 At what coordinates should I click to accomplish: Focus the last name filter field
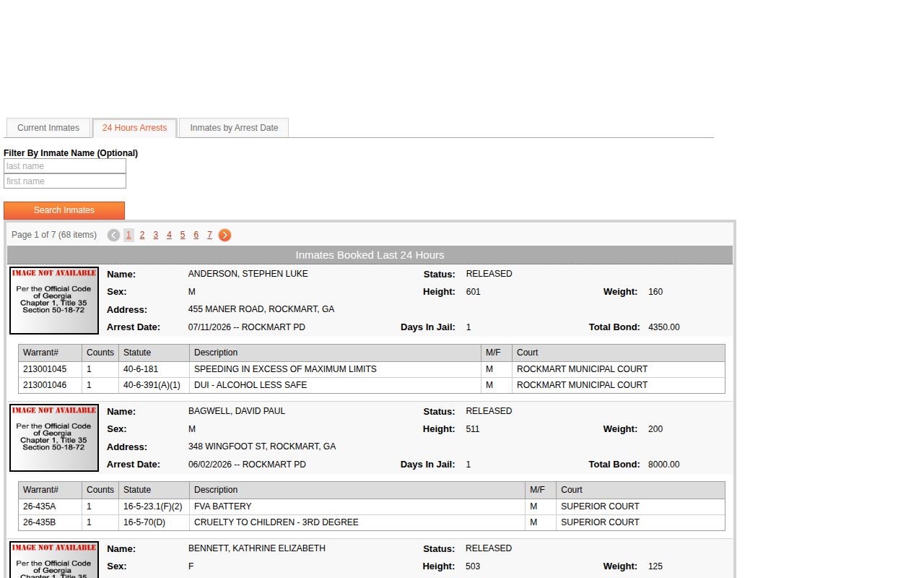(65, 166)
